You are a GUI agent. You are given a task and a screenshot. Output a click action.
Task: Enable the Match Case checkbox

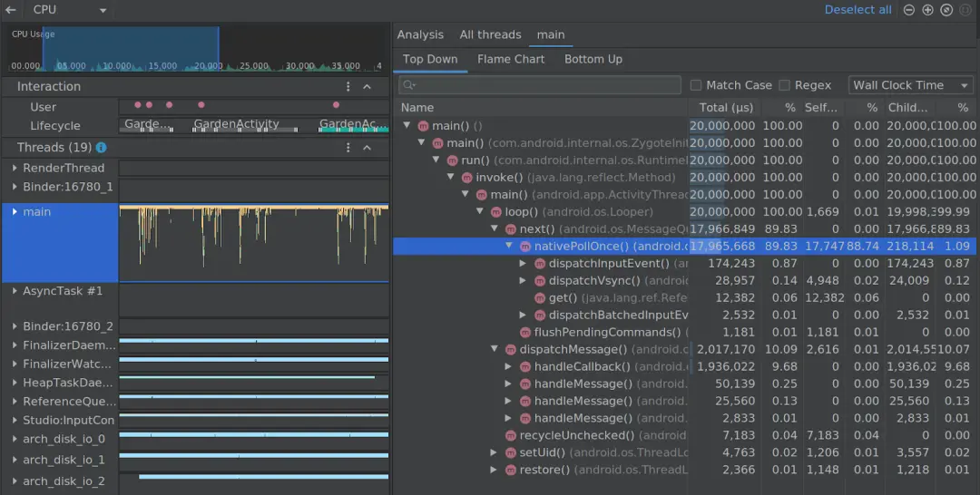pyautogui.click(x=696, y=85)
